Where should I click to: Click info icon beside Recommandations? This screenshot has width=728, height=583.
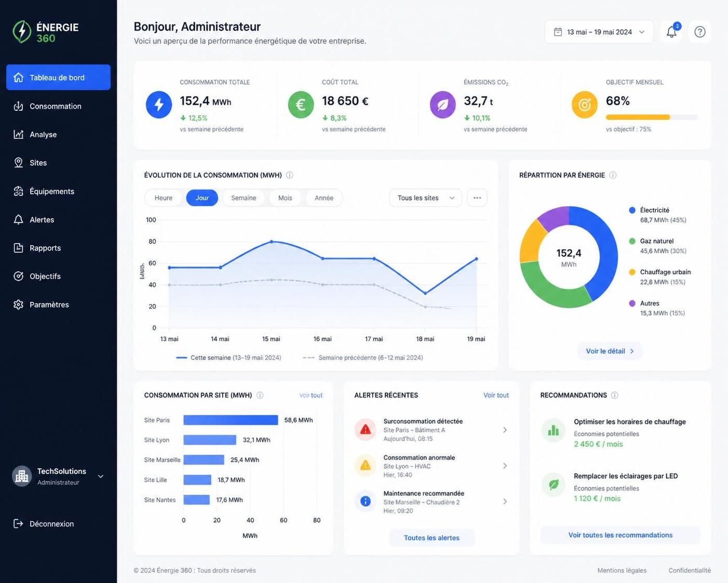click(614, 395)
